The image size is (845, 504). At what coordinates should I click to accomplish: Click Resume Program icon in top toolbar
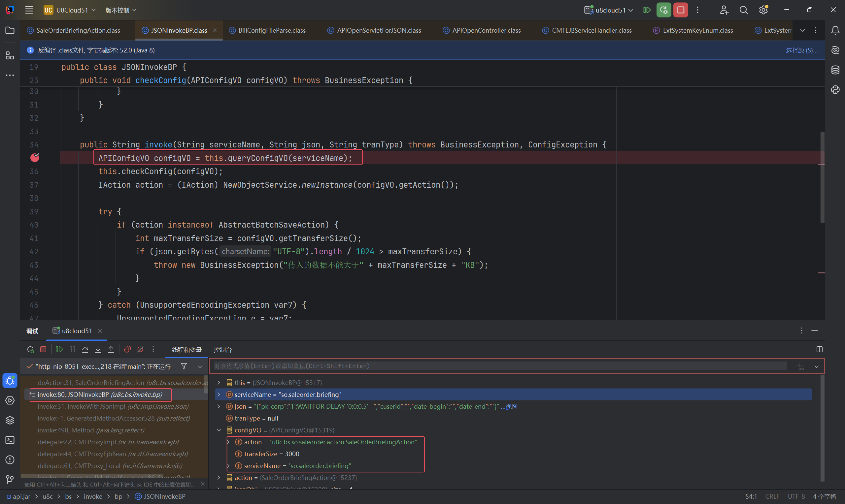(x=647, y=10)
